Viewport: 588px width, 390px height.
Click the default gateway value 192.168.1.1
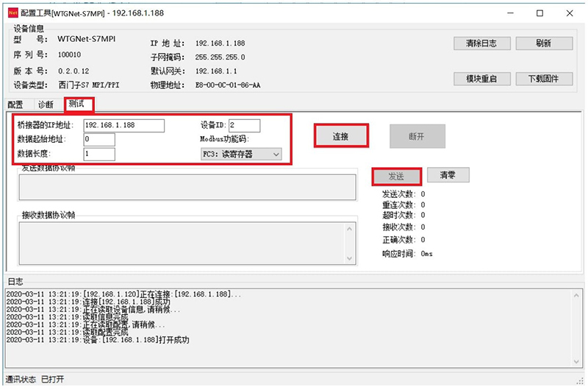click(216, 71)
